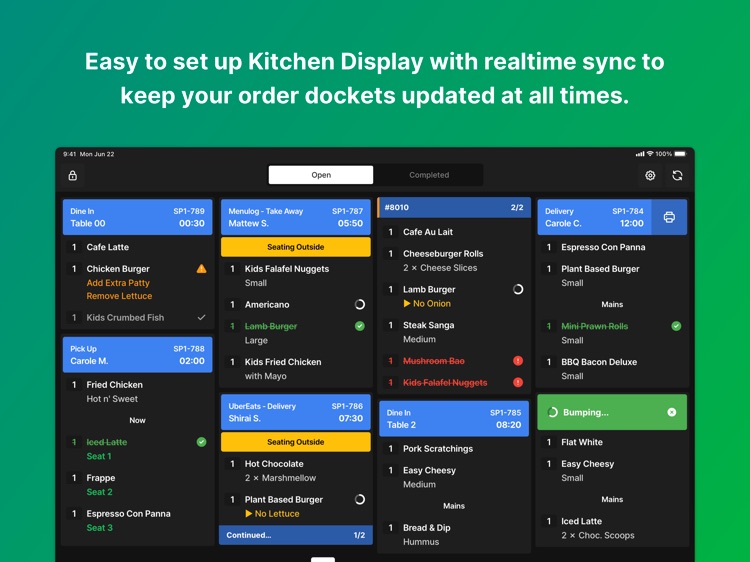750x562 pixels.
Task: Select the Steak Sanga Medium item
Action: pos(454,332)
